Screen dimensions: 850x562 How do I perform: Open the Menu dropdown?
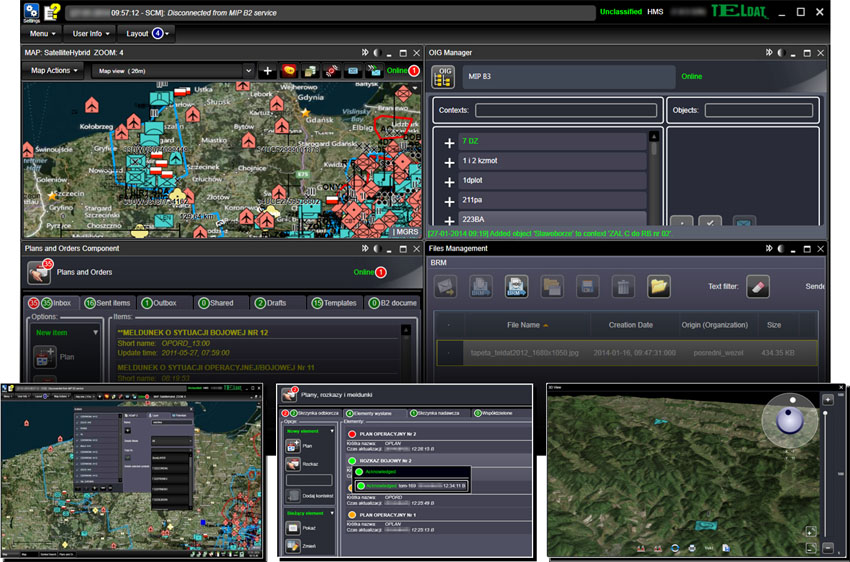point(42,34)
